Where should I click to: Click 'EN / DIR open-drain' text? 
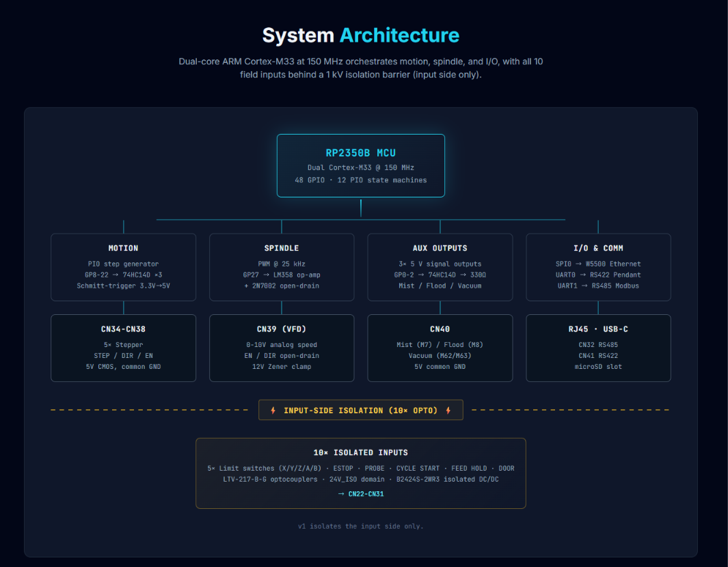[282, 355]
